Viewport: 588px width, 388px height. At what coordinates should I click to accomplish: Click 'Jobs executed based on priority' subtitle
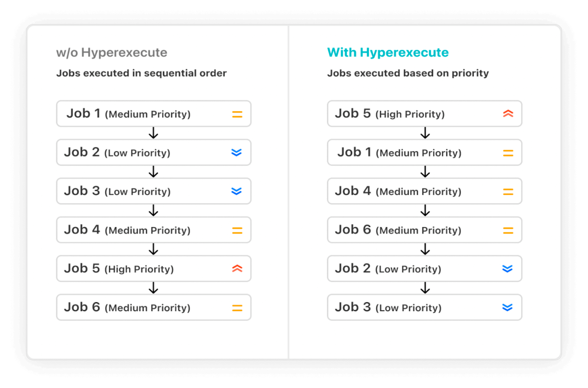click(x=408, y=73)
